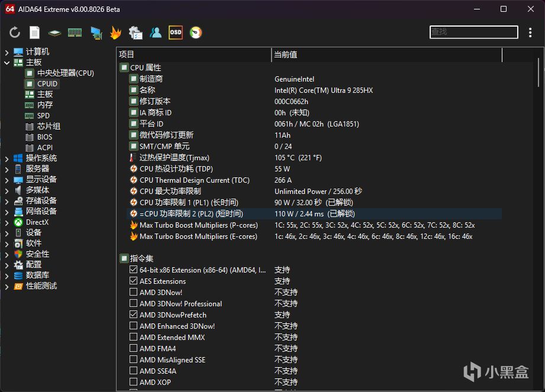
Task: Open the three-dot options menu
Action: click(x=530, y=33)
